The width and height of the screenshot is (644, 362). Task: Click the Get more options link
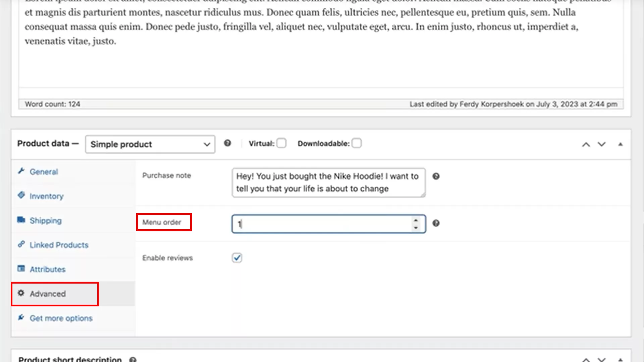click(x=61, y=318)
